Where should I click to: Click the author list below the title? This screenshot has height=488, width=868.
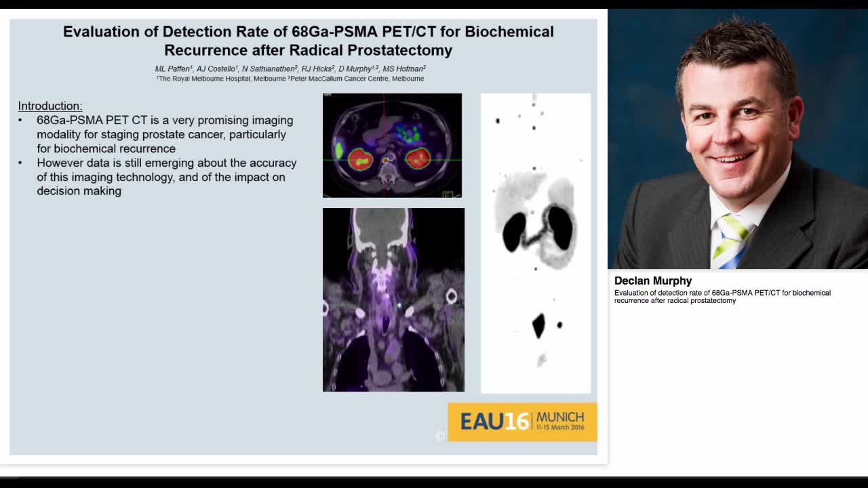pyautogui.click(x=289, y=68)
